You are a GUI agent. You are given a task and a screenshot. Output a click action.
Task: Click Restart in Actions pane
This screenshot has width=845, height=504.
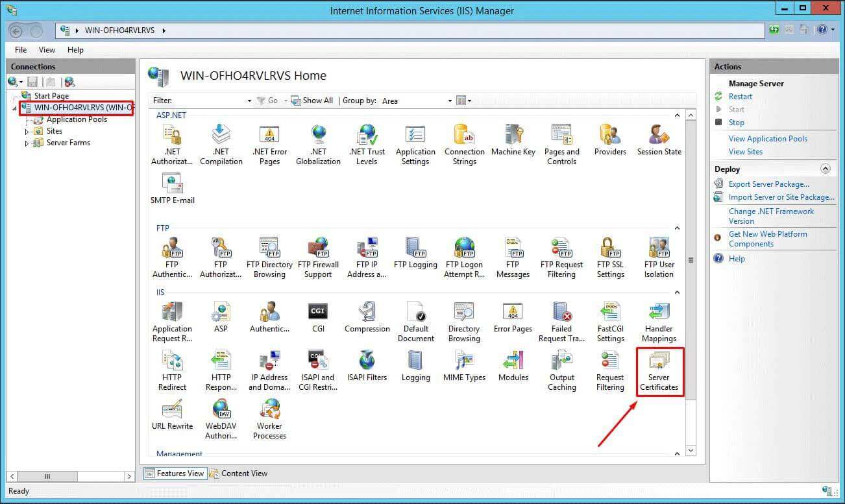(740, 97)
